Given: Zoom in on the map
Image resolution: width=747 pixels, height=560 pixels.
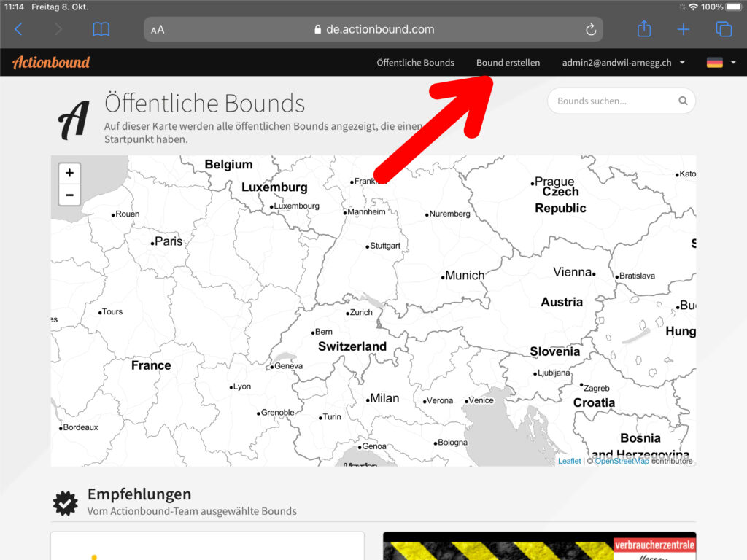Looking at the screenshot, I should pos(69,174).
